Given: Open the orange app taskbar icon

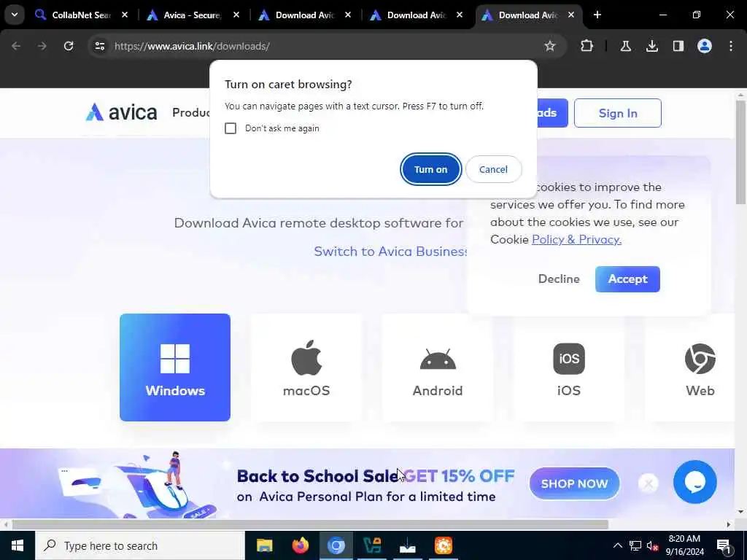Looking at the screenshot, I should click(x=443, y=545).
